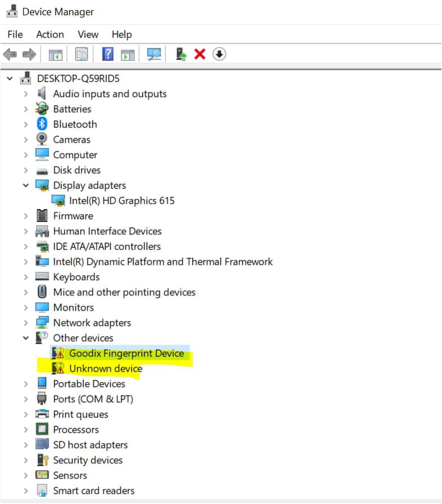Click the Network adapters icon

[42, 323]
